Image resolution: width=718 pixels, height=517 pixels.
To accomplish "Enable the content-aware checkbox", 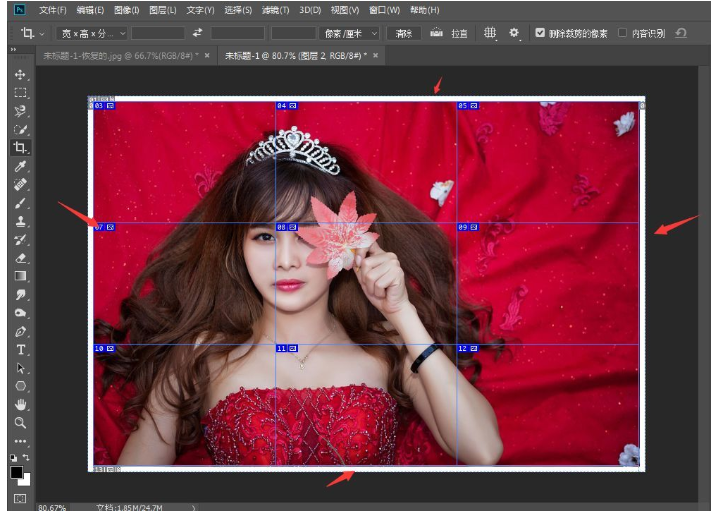I will coord(623,33).
